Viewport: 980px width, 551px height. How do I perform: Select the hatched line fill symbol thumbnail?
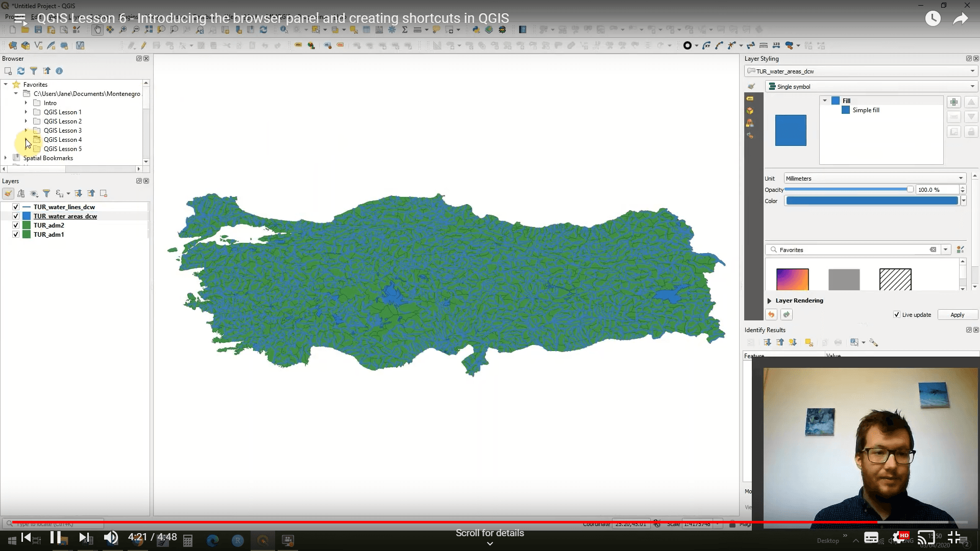(x=895, y=279)
